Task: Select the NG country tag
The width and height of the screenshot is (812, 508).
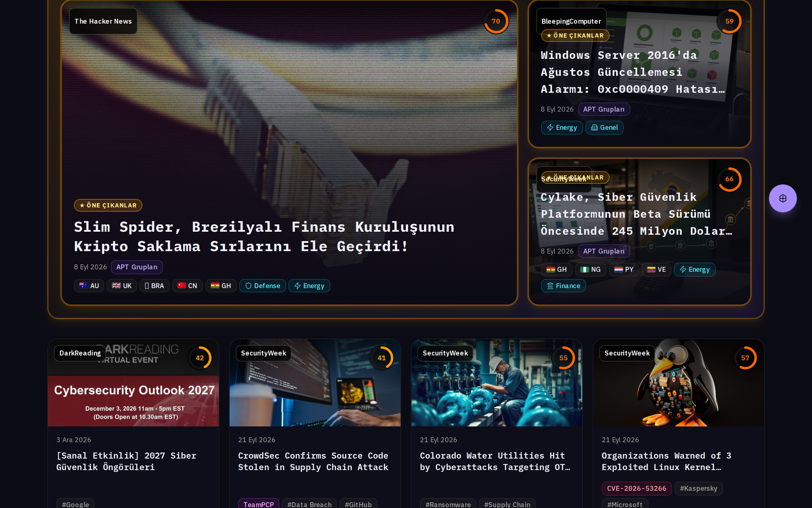Action: point(591,270)
